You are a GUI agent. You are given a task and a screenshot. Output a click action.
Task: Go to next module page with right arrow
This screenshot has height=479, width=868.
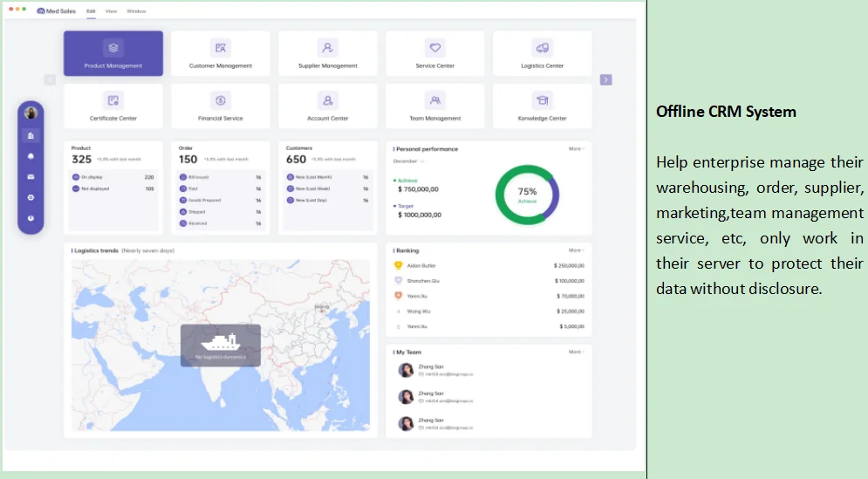coord(605,79)
